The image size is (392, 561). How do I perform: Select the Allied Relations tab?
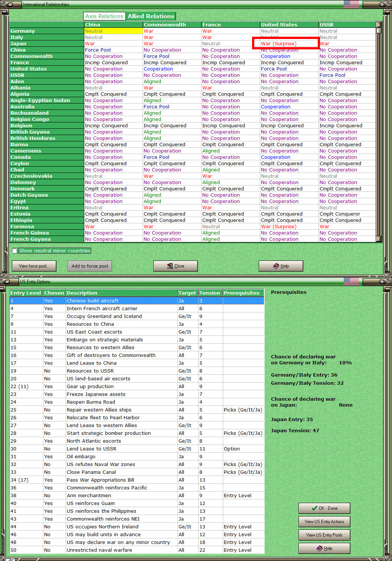click(151, 16)
